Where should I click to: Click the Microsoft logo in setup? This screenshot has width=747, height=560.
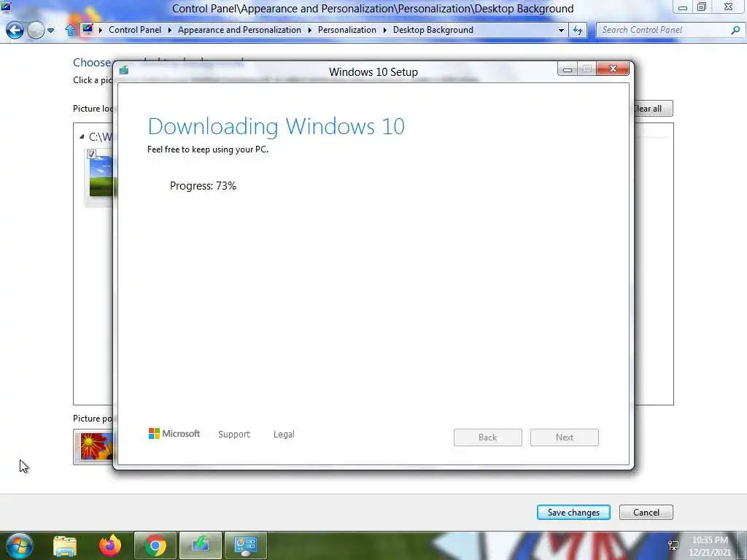pyautogui.click(x=174, y=433)
